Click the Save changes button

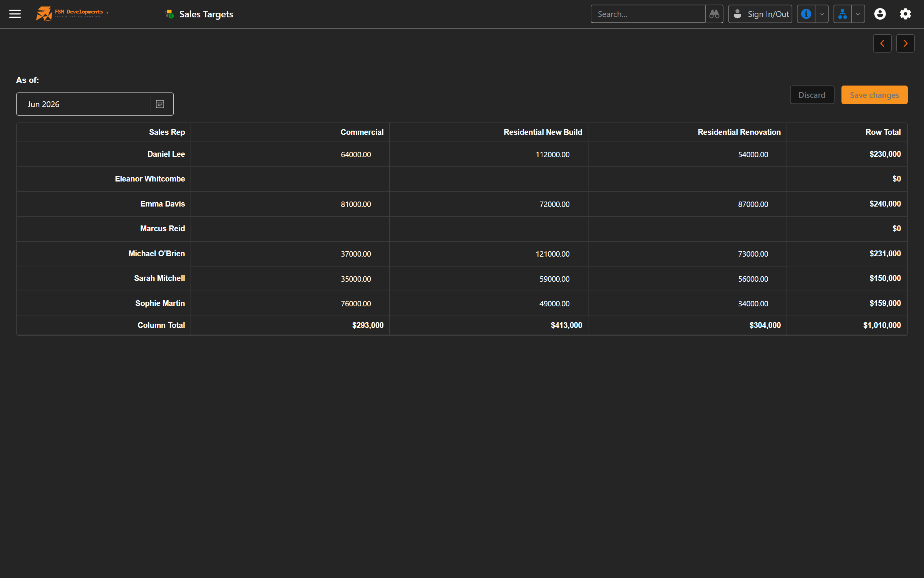coord(874,95)
